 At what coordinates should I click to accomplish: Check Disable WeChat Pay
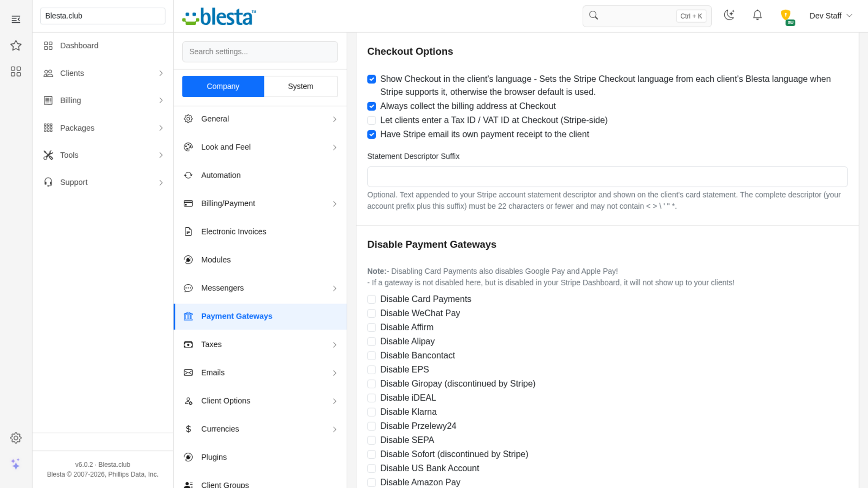(x=372, y=313)
